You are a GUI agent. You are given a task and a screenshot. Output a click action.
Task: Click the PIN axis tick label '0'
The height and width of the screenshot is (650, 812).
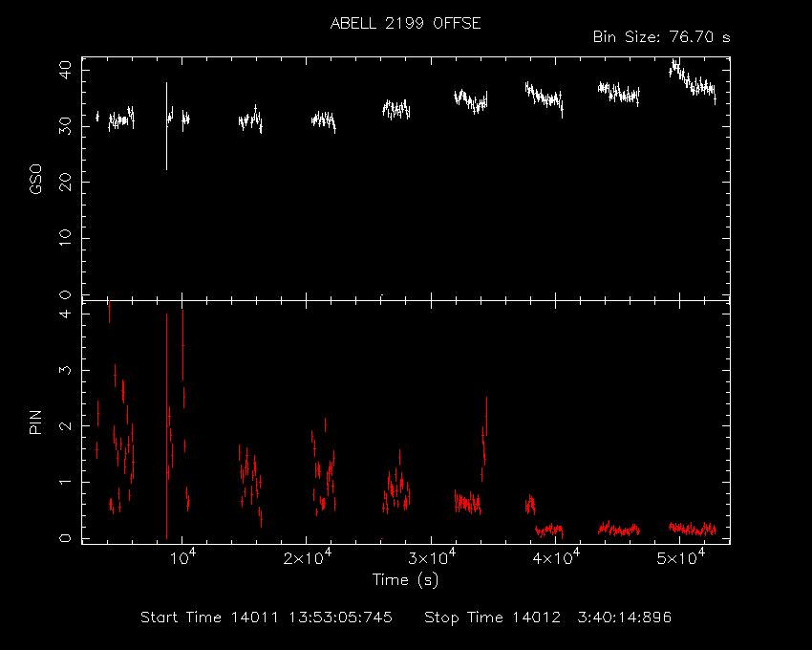click(65, 538)
